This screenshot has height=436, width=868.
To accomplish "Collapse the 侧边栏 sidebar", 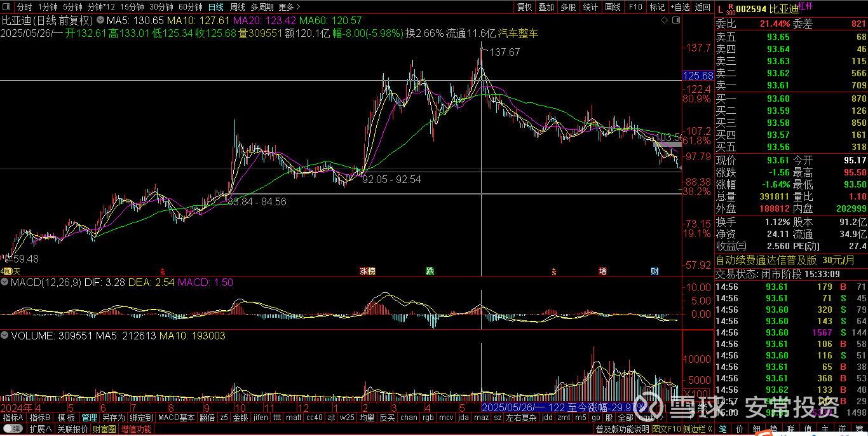I will click(x=697, y=429).
